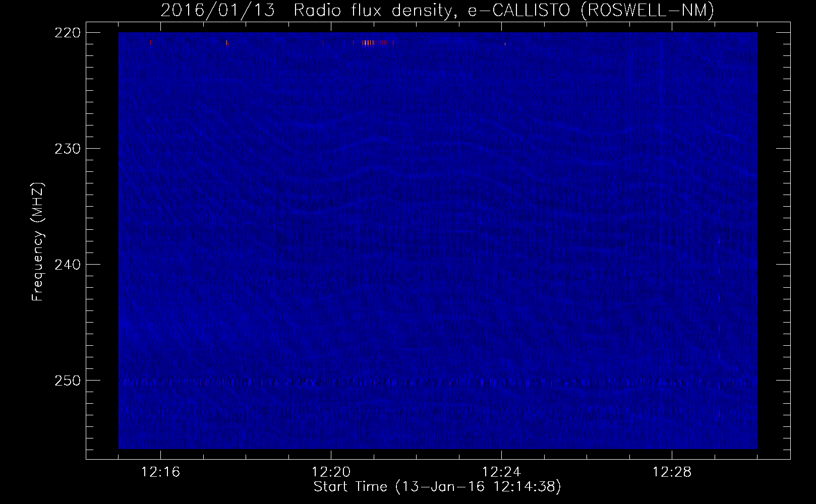Click the 12:16 time tick label

(x=160, y=472)
